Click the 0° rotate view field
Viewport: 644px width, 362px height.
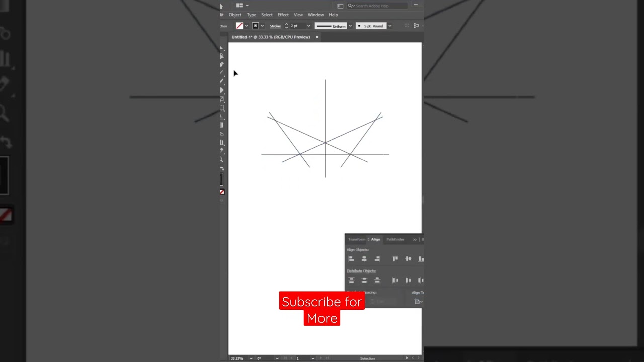coord(265,358)
